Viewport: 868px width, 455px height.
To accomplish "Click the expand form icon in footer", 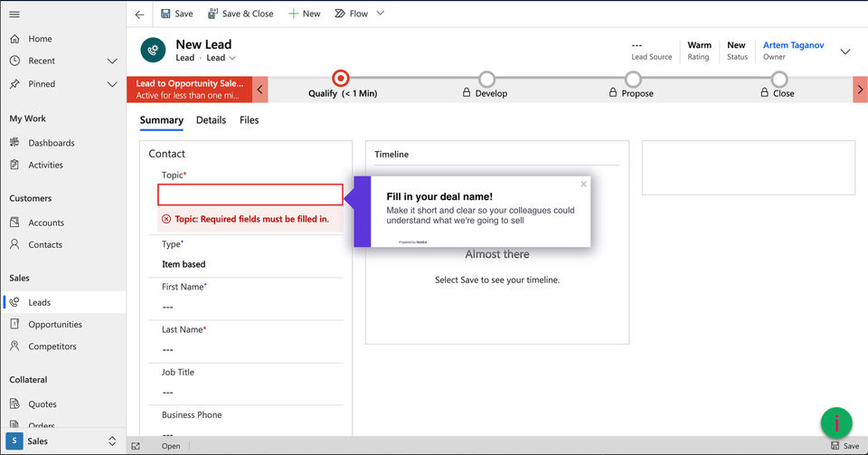I will (x=136, y=446).
